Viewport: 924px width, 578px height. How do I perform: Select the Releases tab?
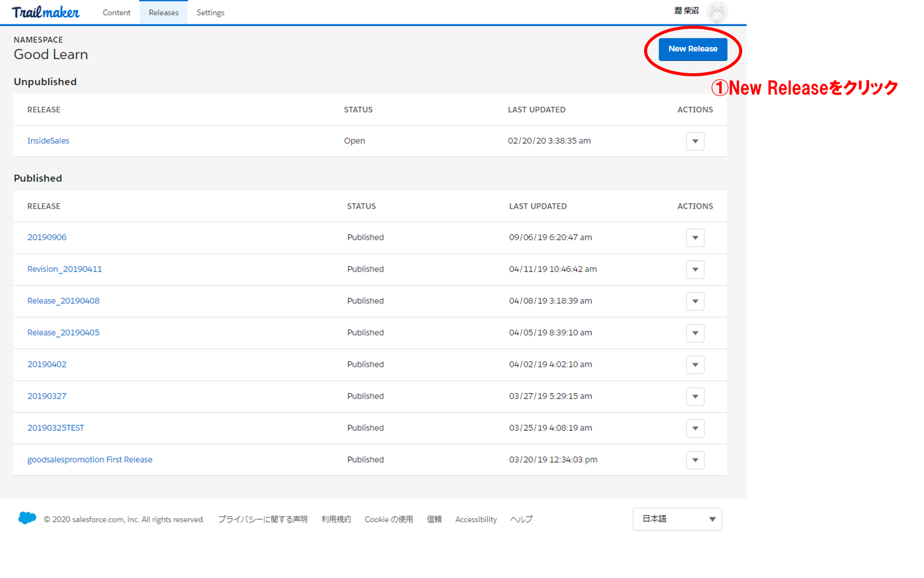tap(163, 13)
